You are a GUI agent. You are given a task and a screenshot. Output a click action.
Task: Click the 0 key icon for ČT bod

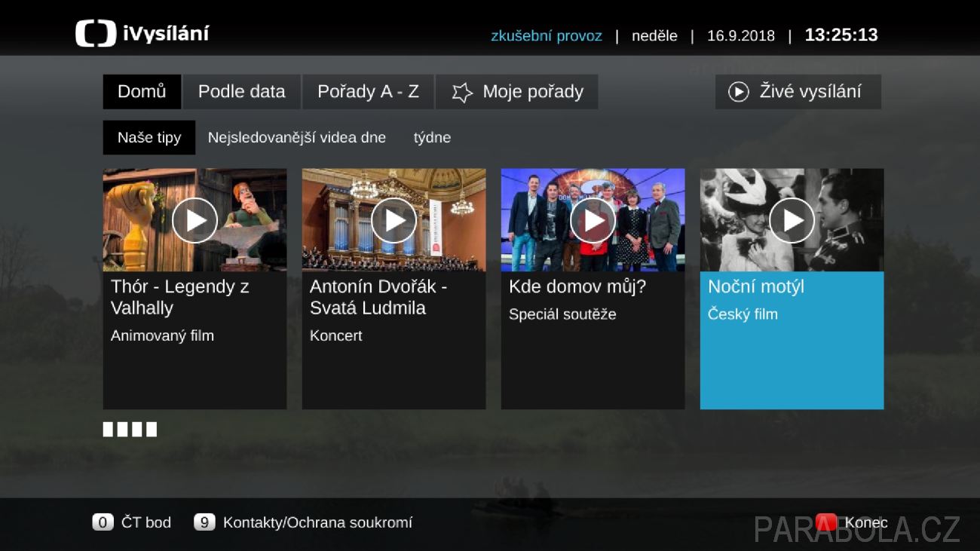click(103, 522)
